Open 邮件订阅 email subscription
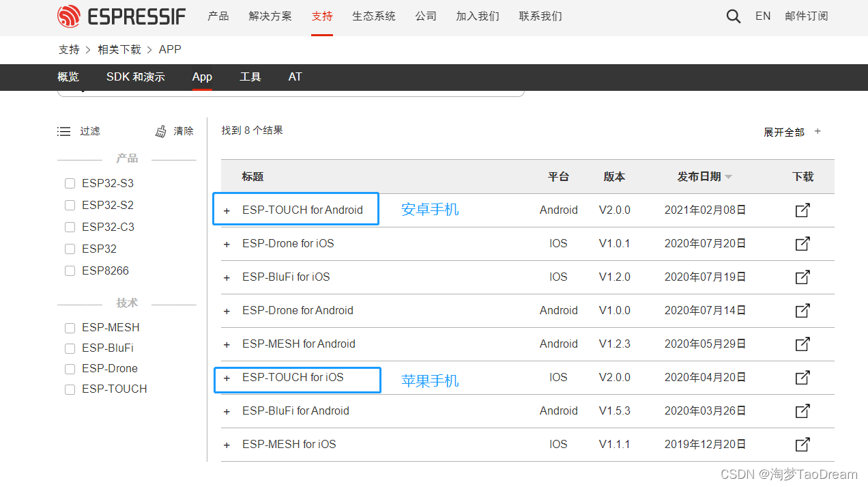This screenshot has height=487, width=868. pyautogui.click(x=807, y=16)
